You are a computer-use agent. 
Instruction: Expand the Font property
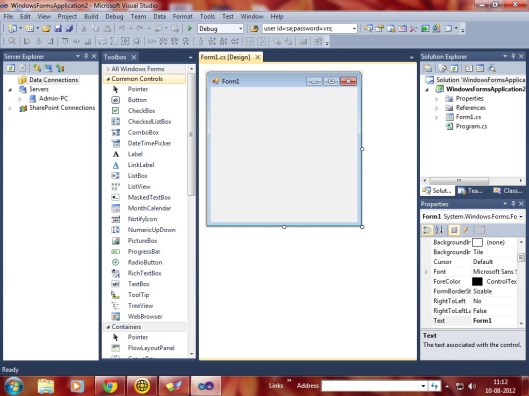pos(426,272)
